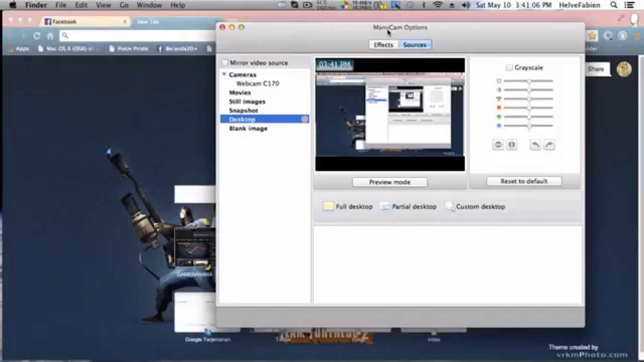Click the blue channel dot icon

(499, 126)
